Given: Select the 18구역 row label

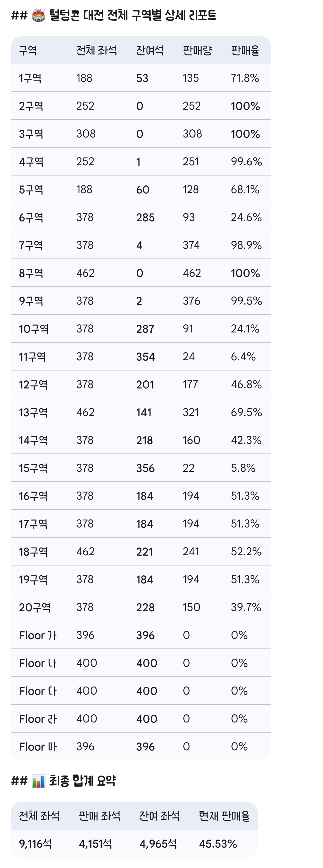Looking at the screenshot, I should coord(33,552).
